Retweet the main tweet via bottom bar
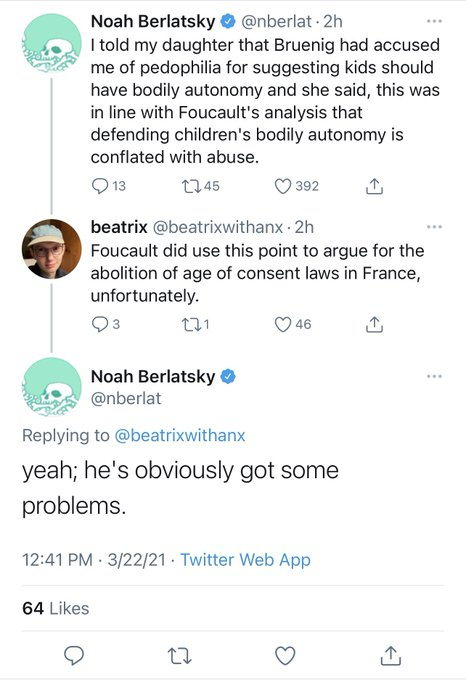Screen dimensions: 466x680 [179, 656]
